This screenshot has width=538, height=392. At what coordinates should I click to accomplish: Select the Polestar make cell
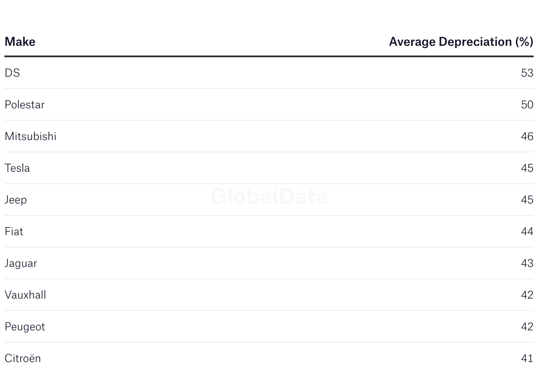(x=25, y=104)
